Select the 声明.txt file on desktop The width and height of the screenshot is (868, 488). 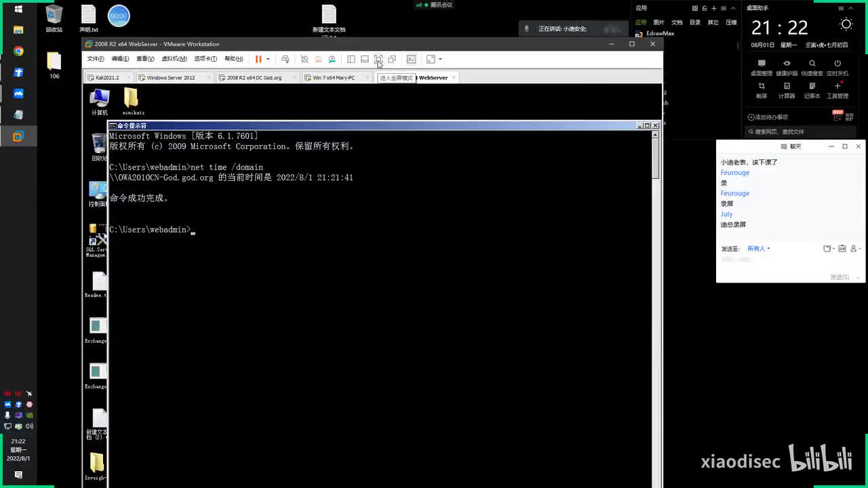[x=89, y=18]
